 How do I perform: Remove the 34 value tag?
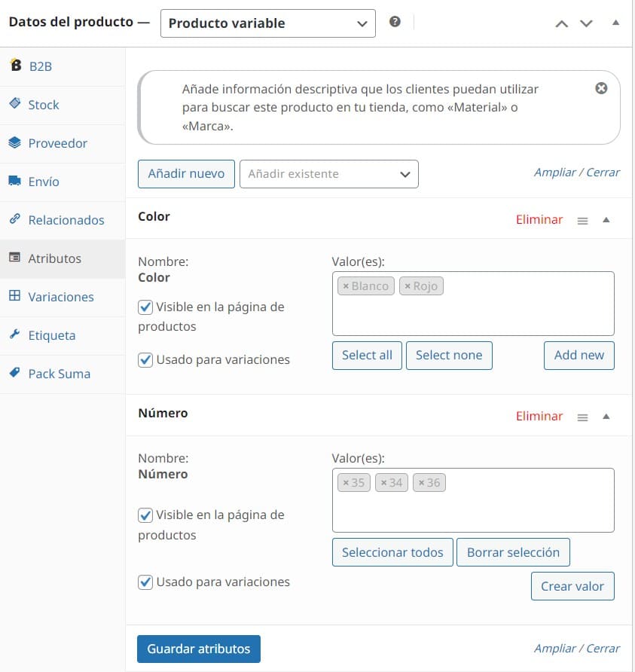[383, 483]
